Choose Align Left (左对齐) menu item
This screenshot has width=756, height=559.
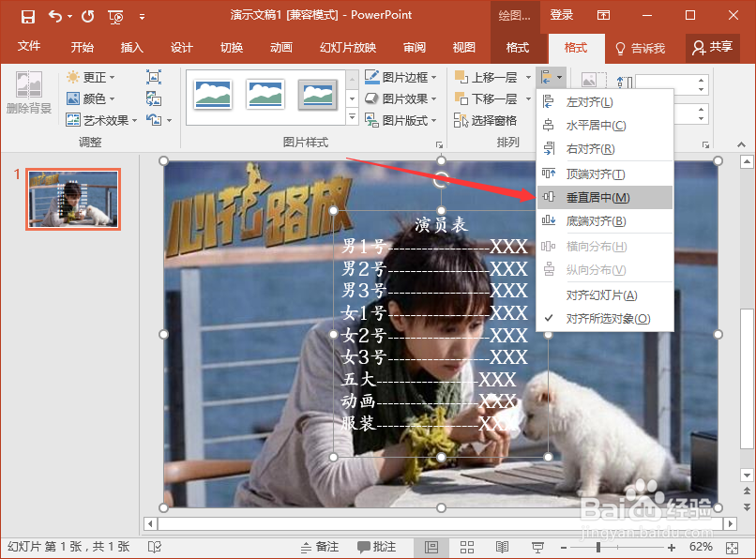tap(605, 102)
